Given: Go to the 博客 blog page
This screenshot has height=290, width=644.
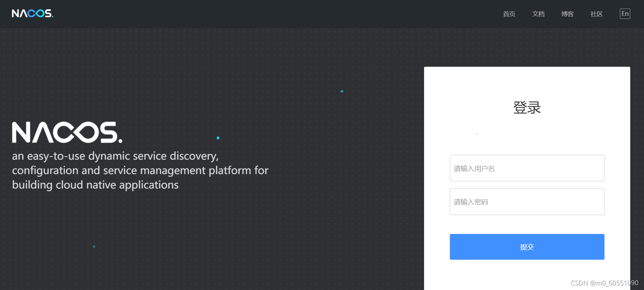Looking at the screenshot, I should pos(567,14).
